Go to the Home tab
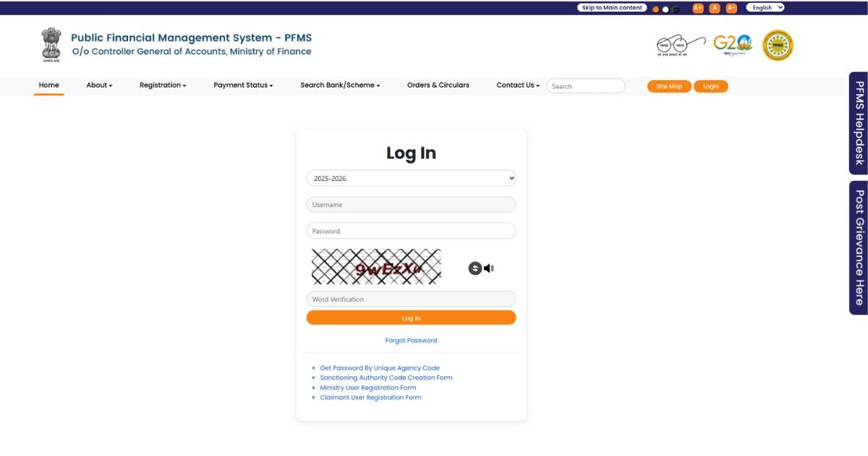Screen dimensions: 868x456 click(49, 85)
